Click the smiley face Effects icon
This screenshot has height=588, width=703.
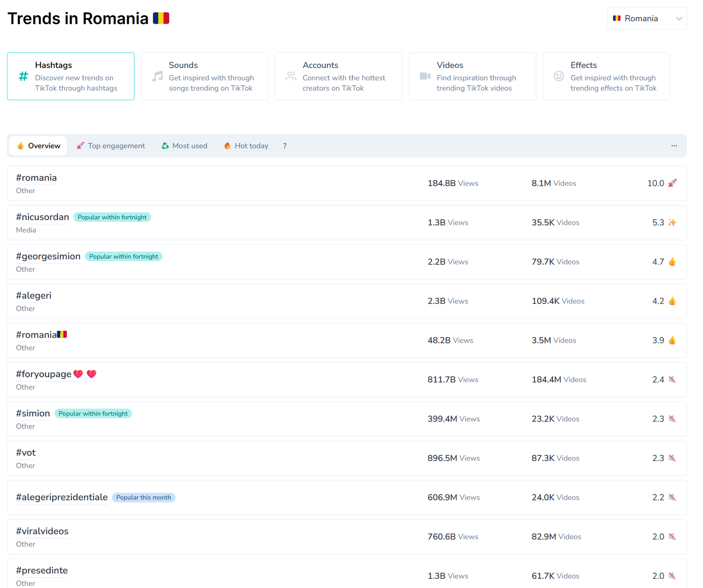click(558, 76)
